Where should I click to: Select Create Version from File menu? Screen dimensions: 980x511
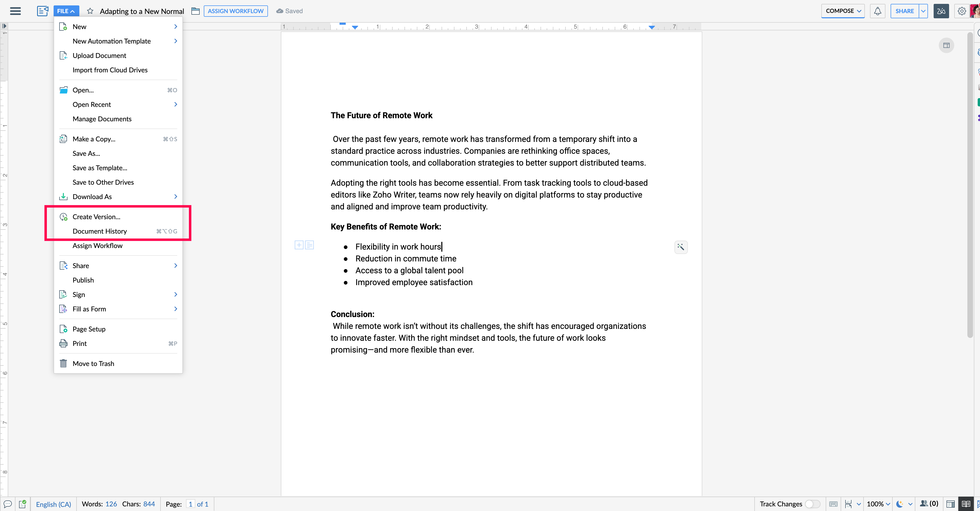click(x=96, y=217)
